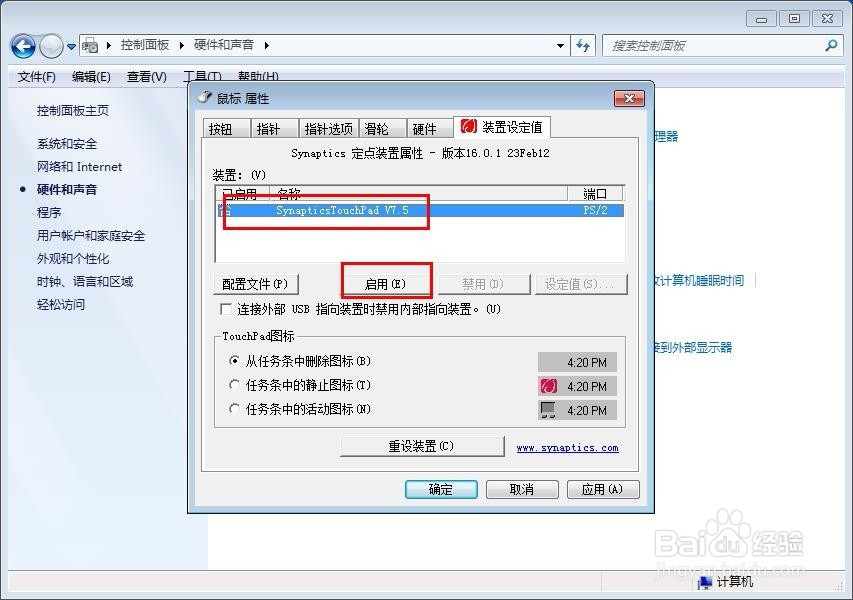Open the recent pages dropdown arrow
853x600 pixels.
[x=71, y=47]
